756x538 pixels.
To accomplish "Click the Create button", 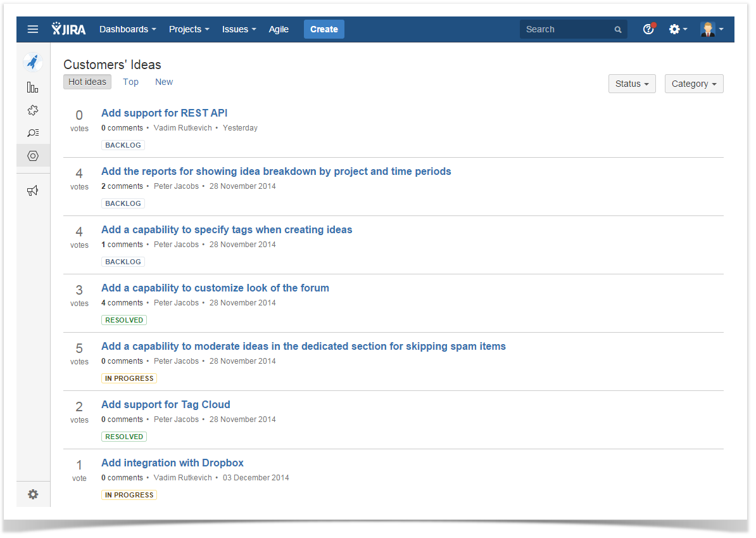I will pos(324,29).
